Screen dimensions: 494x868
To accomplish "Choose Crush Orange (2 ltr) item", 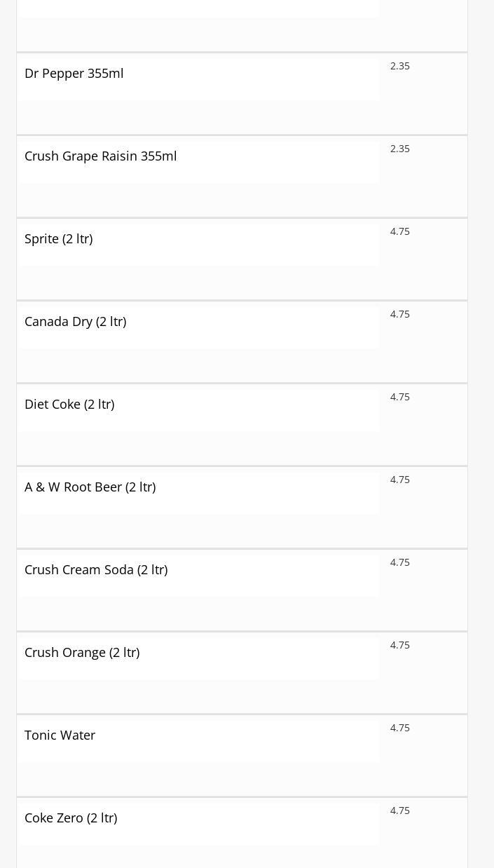I will pyautogui.click(x=82, y=653).
